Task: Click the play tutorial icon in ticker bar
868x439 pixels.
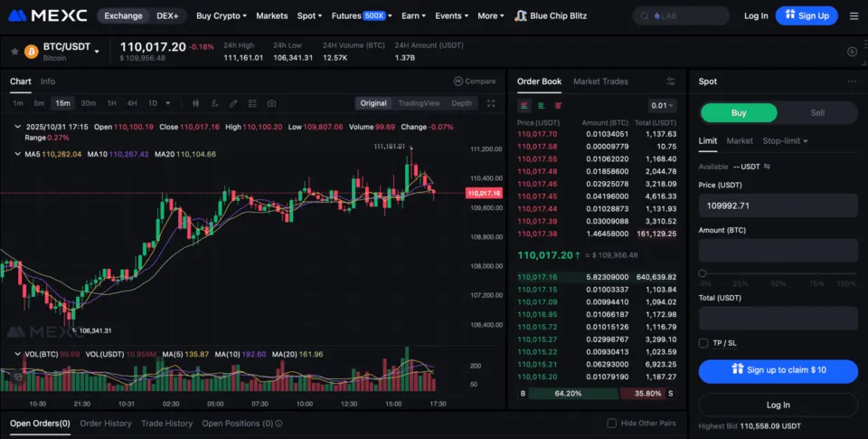Action: click(852, 52)
